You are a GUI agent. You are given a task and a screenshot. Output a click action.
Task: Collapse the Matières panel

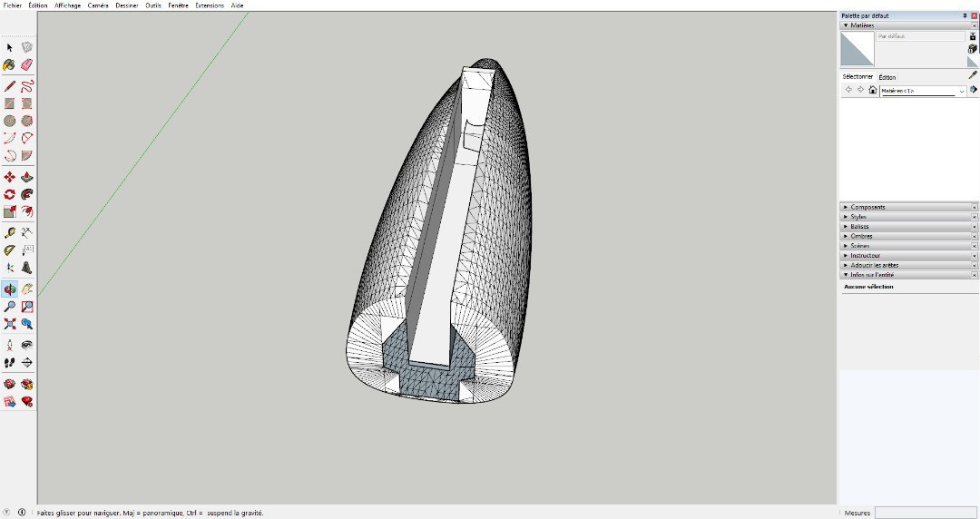(862, 25)
